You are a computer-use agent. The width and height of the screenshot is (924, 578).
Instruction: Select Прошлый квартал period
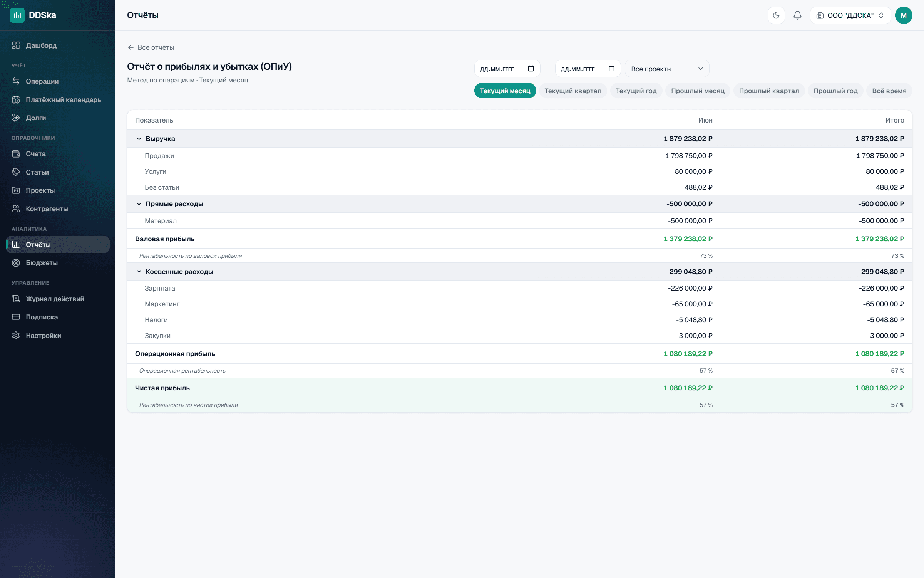pyautogui.click(x=769, y=91)
